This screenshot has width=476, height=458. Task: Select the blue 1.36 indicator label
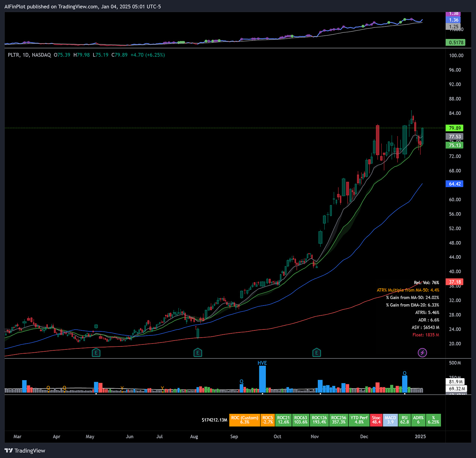pyautogui.click(x=453, y=20)
